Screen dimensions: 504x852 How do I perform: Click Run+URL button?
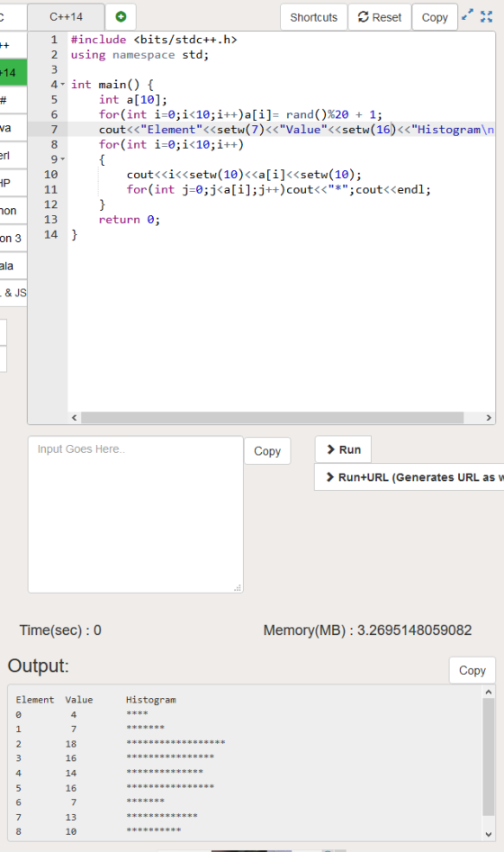click(409, 477)
